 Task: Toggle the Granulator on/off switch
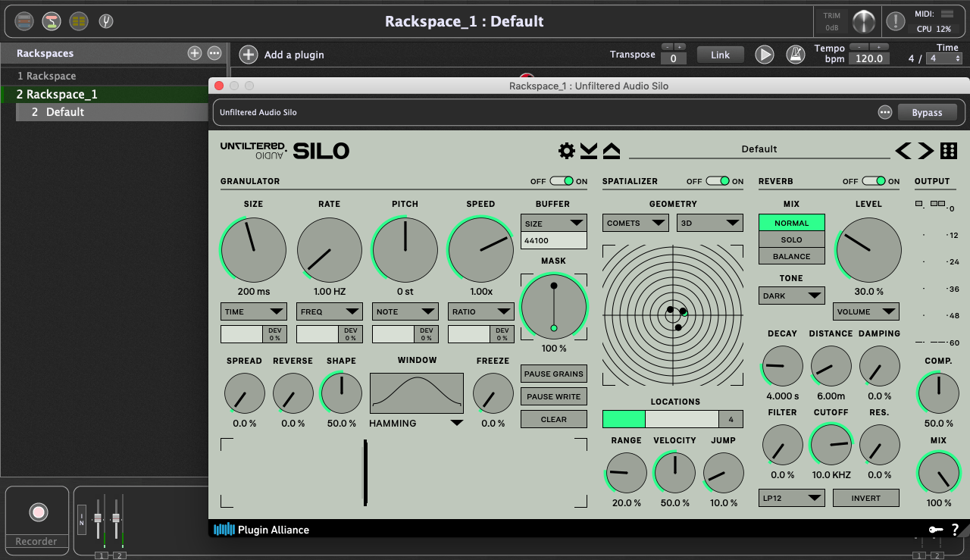562,181
